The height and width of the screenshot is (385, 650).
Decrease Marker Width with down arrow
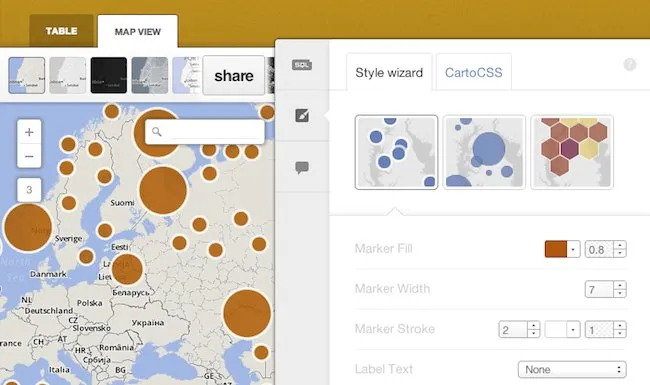pos(620,293)
